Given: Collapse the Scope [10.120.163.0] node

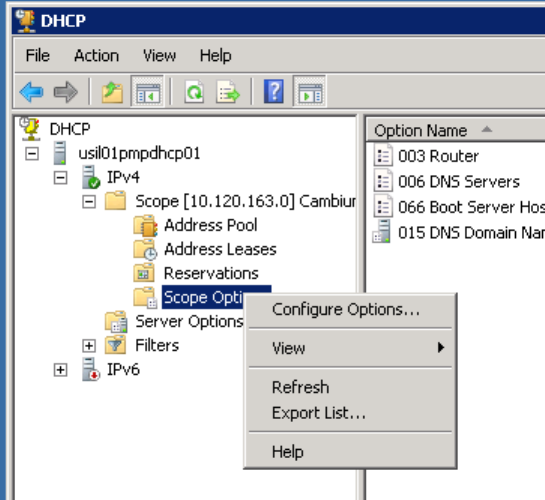Looking at the screenshot, I should (x=89, y=202).
